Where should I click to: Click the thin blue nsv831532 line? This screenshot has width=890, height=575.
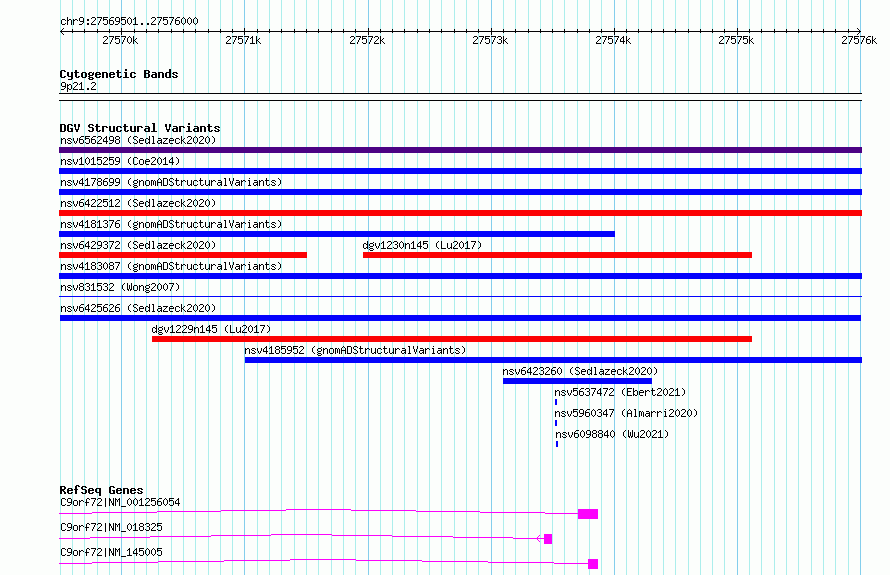(x=460, y=296)
